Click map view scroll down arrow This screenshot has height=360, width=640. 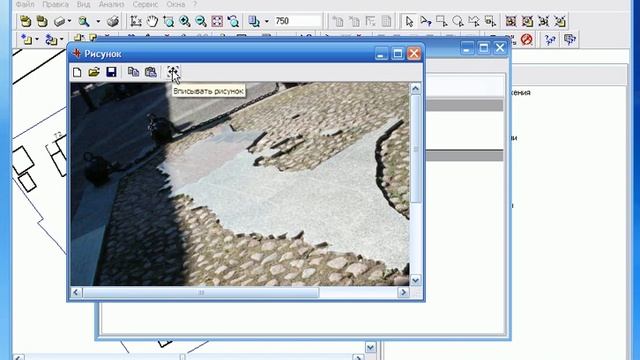370,347
